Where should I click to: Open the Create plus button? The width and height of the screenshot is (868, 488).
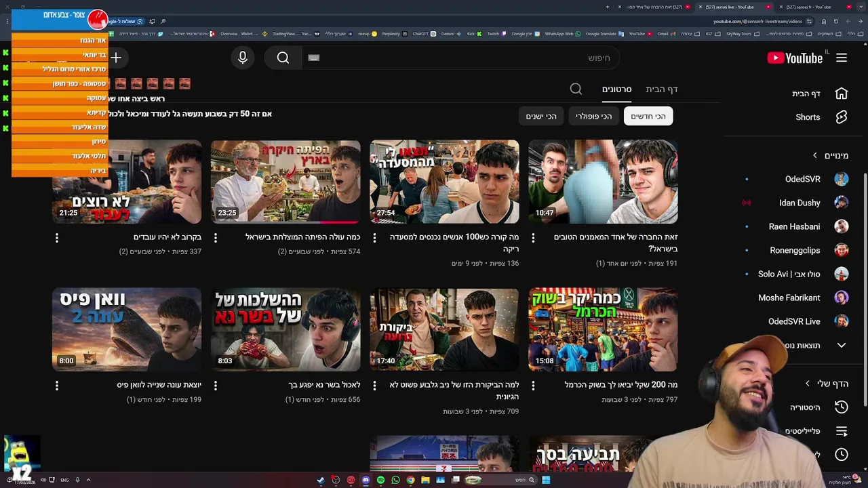point(116,58)
